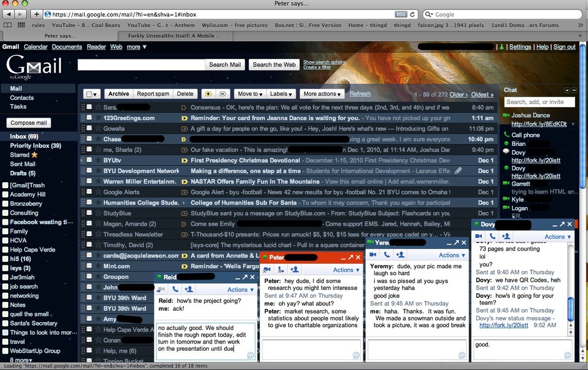
Task: Open the More actions dropdown
Action: click(322, 94)
